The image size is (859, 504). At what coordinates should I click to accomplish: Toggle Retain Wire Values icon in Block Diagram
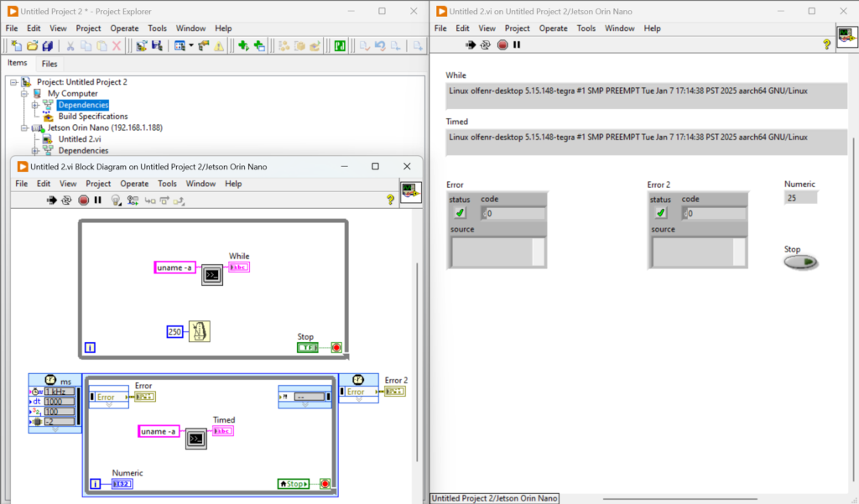click(x=133, y=200)
